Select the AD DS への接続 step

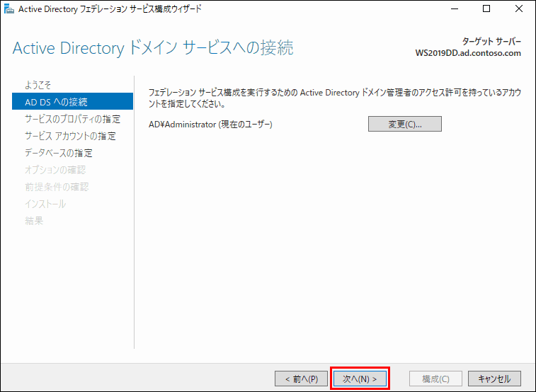click(x=72, y=101)
